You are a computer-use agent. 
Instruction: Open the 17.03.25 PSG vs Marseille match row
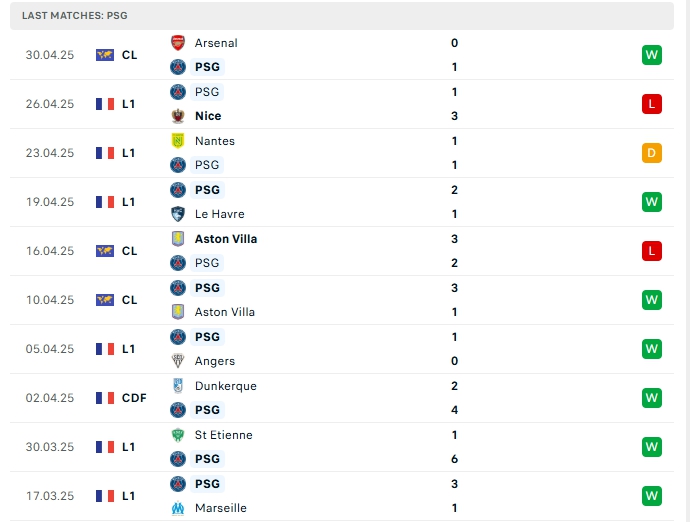(342, 496)
